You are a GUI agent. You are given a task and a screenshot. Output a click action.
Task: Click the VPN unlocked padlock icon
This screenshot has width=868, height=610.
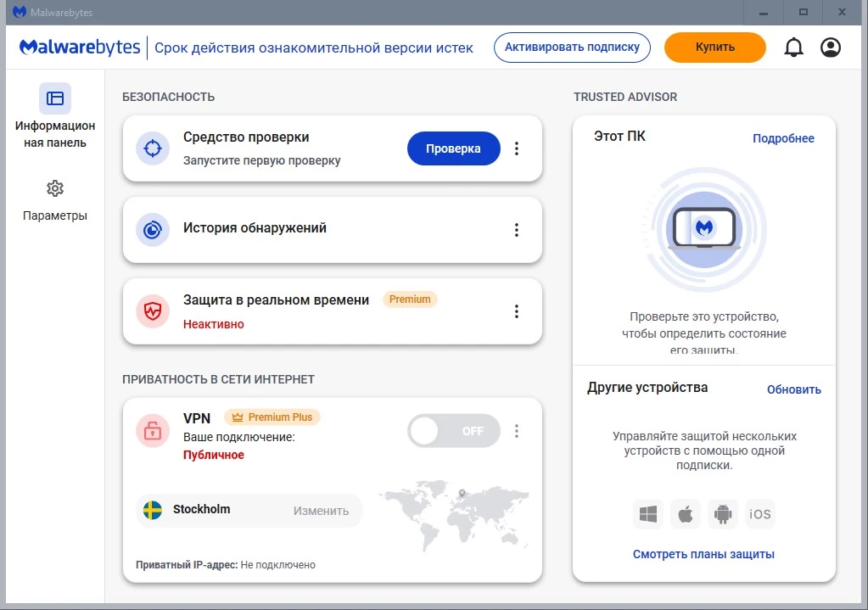pyautogui.click(x=153, y=431)
